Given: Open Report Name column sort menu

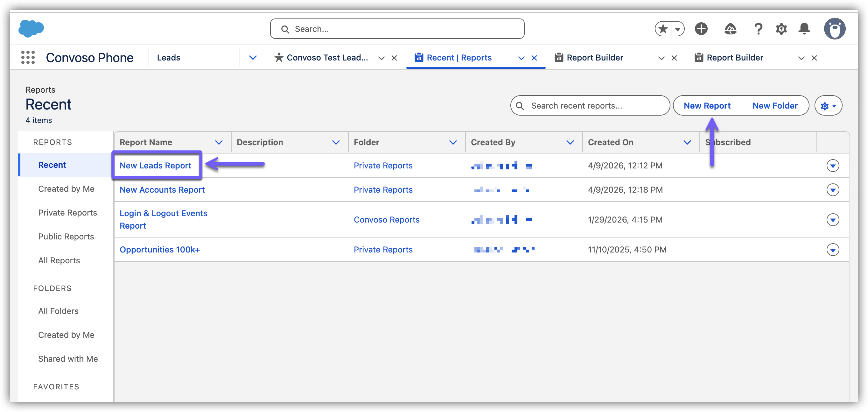Looking at the screenshot, I should 219,142.
